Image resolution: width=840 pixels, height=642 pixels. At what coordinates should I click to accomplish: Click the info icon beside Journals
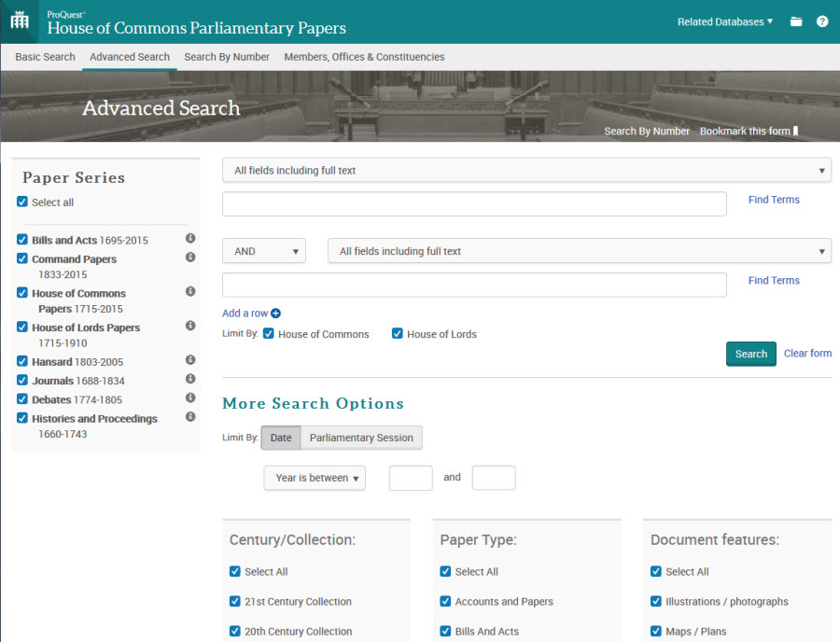190,379
